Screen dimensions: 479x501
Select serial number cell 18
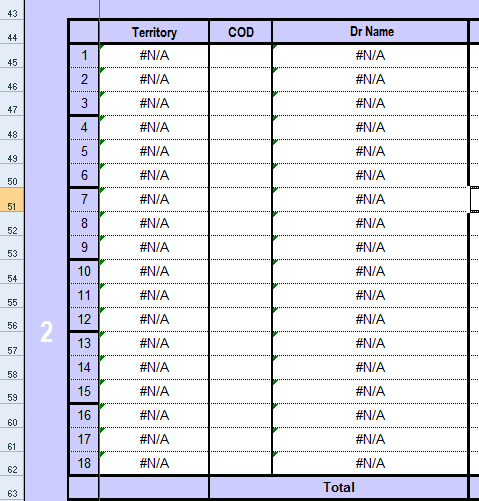point(84,463)
